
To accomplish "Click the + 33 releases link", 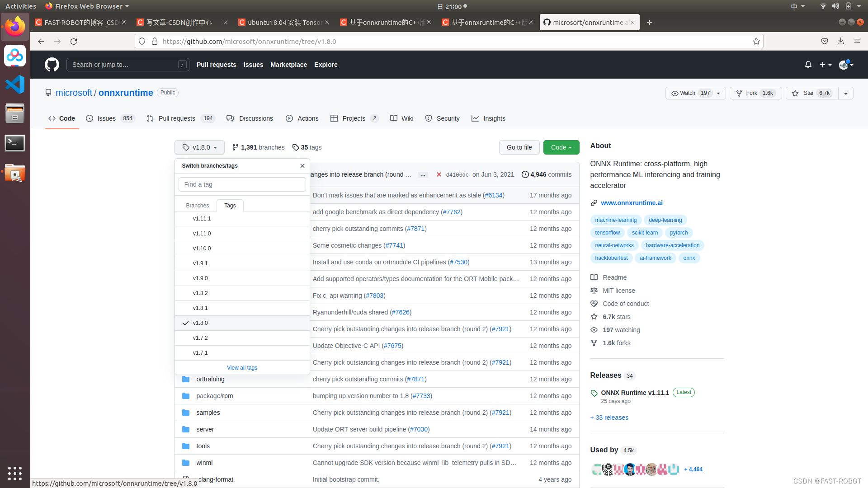I will point(609,417).
